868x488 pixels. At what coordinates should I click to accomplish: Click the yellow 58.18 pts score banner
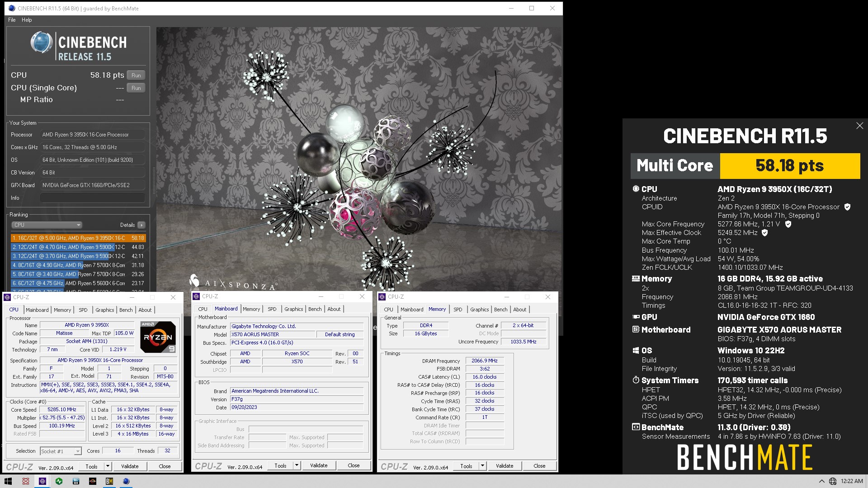(x=790, y=166)
